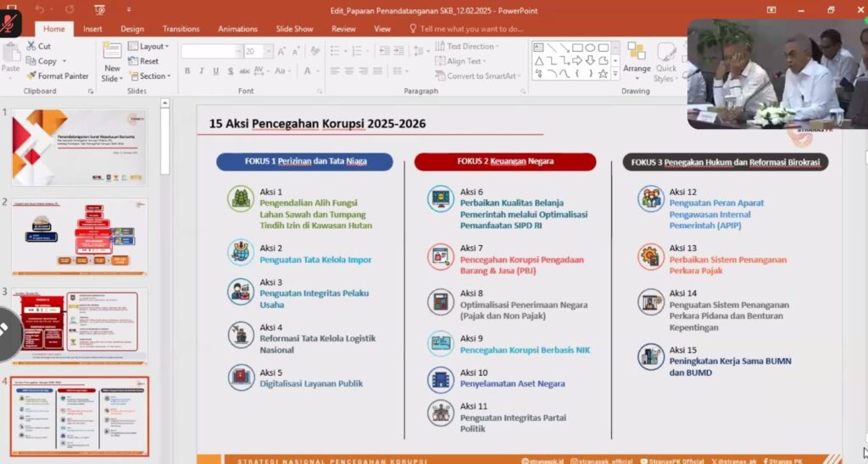The height and width of the screenshot is (464, 868).
Task: Select the Rectangle shape in gallery
Action: click(577, 48)
